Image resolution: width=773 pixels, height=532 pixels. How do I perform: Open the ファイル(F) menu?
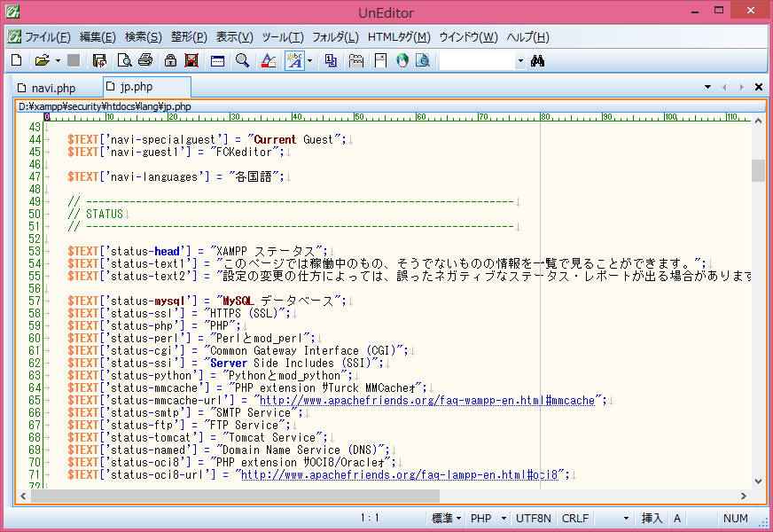47,36
